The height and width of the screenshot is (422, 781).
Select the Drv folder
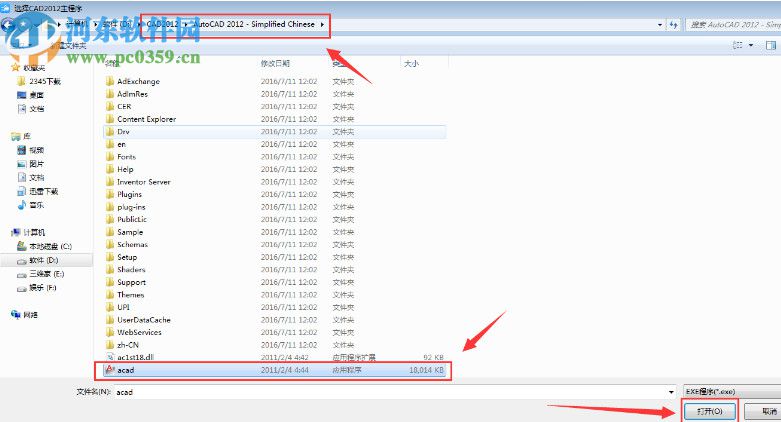coord(275,132)
